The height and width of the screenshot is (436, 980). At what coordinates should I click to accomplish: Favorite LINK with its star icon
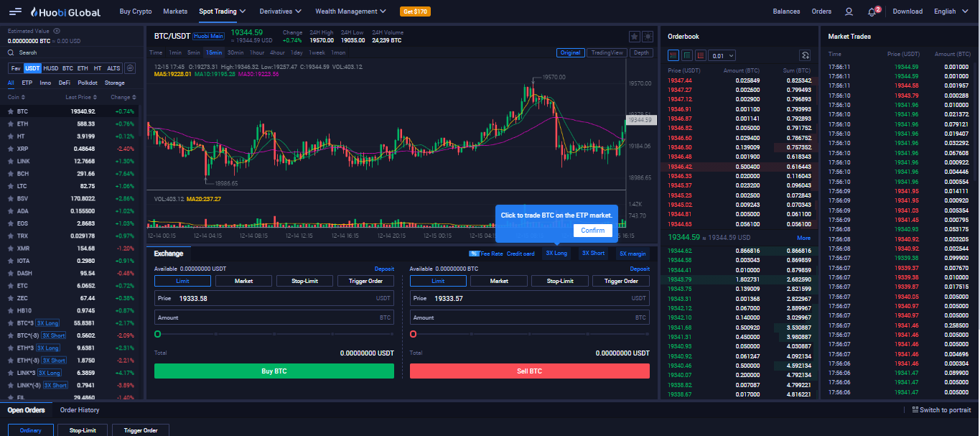(11, 162)
